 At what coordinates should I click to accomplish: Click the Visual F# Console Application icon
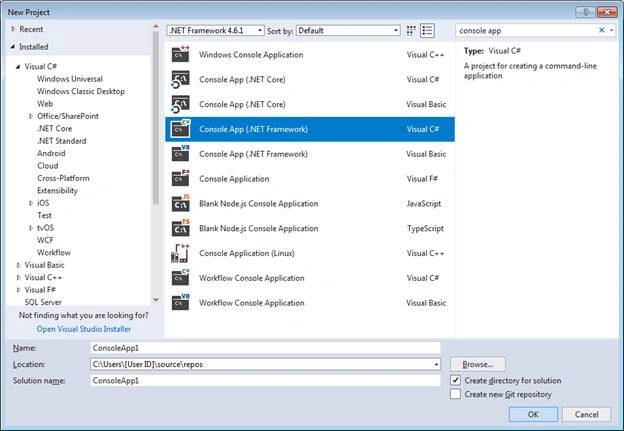180,179
